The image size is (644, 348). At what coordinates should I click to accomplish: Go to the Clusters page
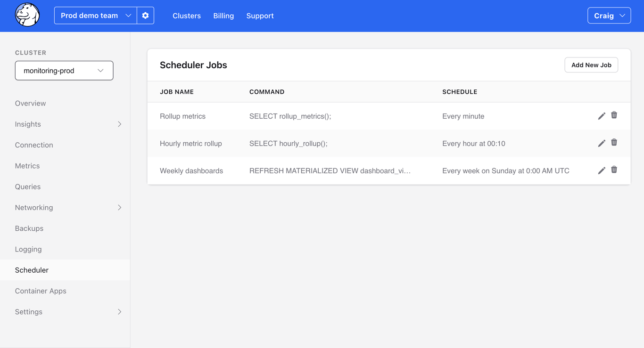[x=187, y=16]
